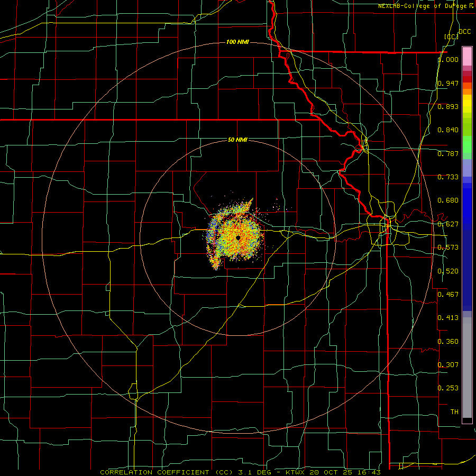Click the "100 NMI" range ring label
Image resolution: width=476 pixels, height=476 pixels.
click(x=237, y=42)
